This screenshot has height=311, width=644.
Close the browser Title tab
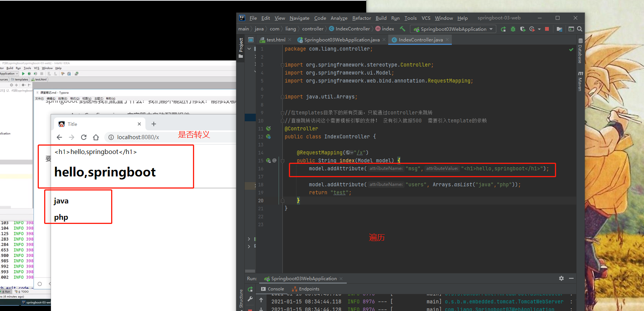tap(139, 124)
